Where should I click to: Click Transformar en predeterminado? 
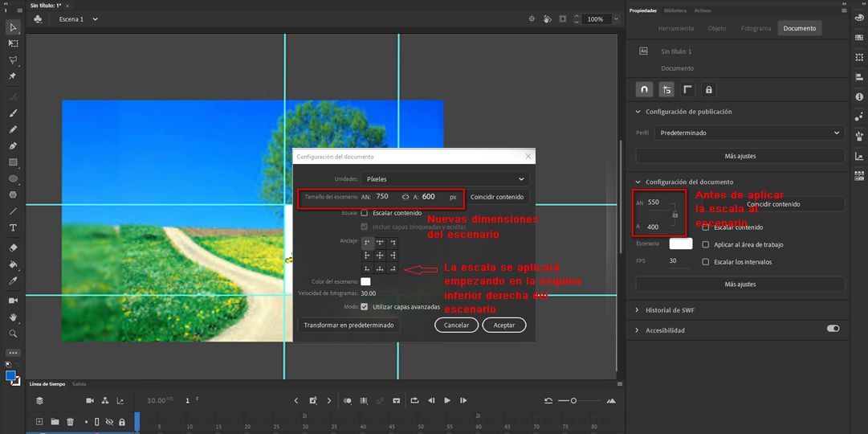(x=348, y=325)
